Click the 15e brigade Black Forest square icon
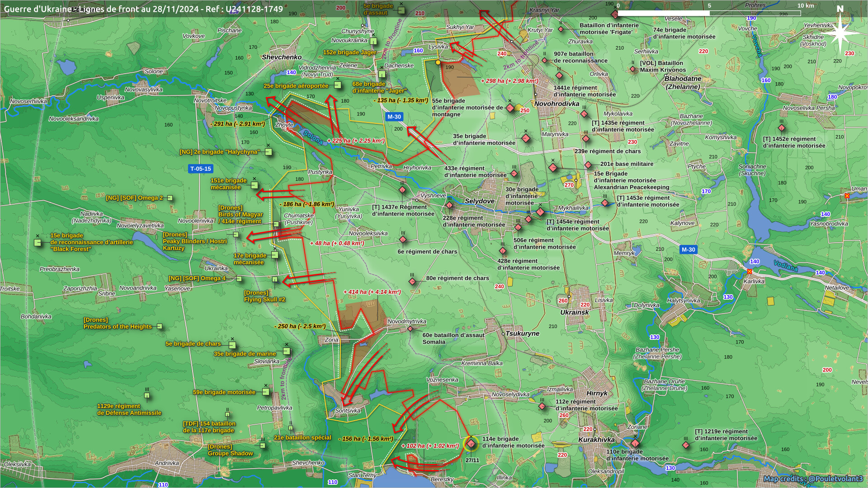This screenshot has height=488, width=868. coord(38,243)
